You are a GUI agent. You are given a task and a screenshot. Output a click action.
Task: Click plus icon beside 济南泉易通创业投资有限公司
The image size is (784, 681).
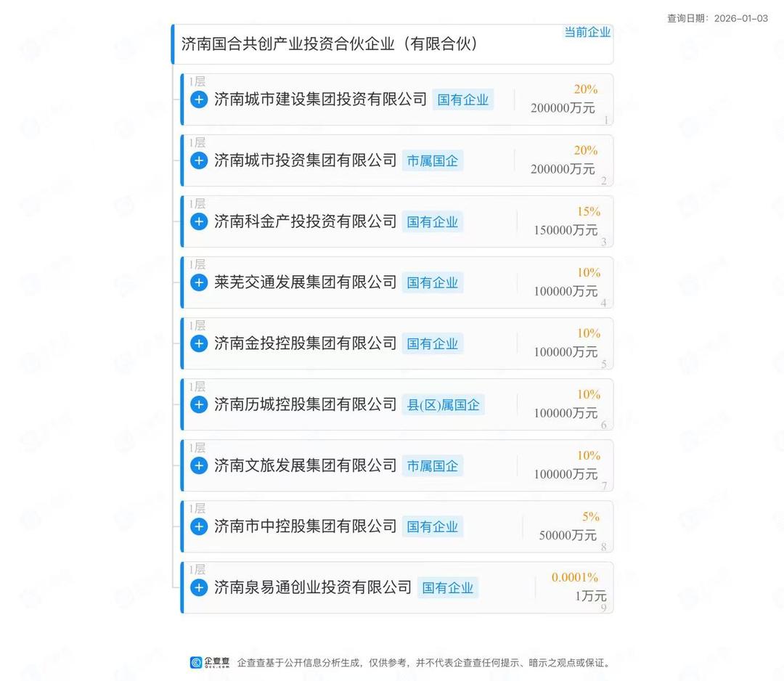click(199, 587)
